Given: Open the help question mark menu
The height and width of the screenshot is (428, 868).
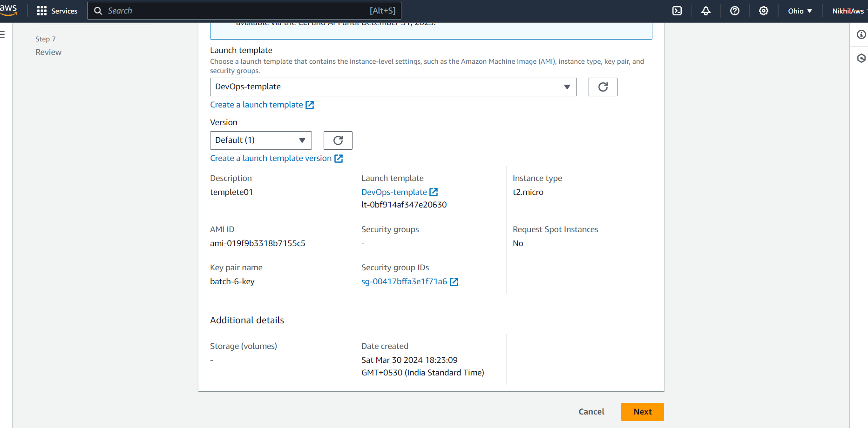Looking at the screenshot, I should pyautogui.click(x=735, y=11).
